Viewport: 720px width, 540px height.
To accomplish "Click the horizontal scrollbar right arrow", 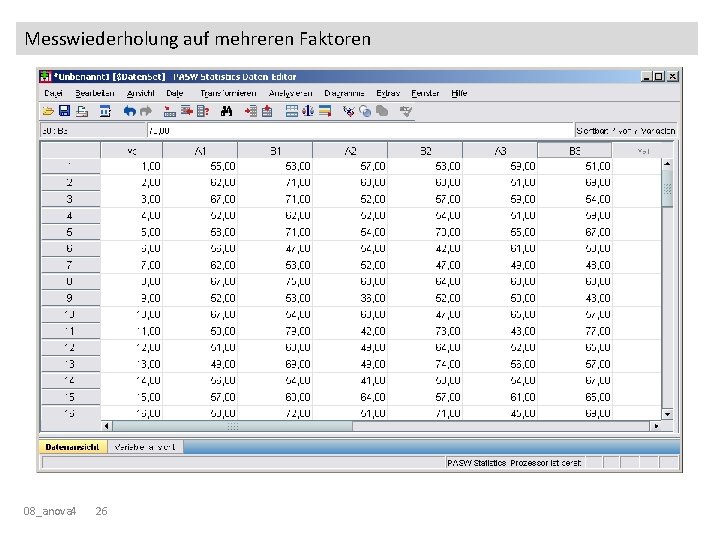I will (x=656, y=426).
